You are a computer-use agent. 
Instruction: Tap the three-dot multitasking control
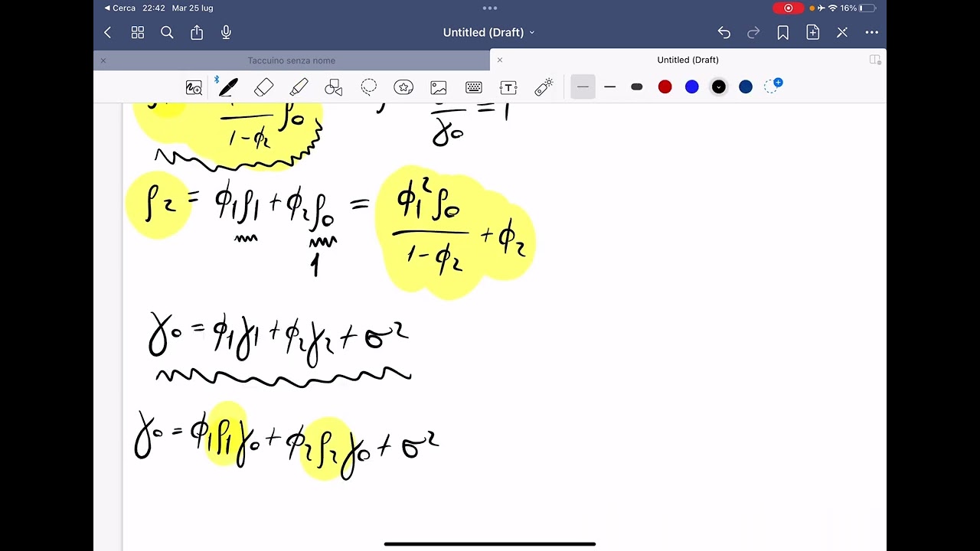pos(490,8)
